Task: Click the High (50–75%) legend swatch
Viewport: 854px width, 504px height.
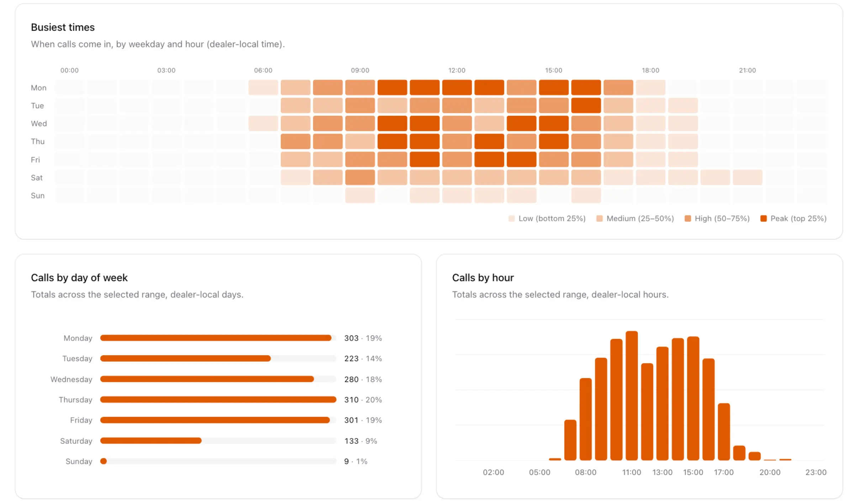Action: tap(688, 218)
